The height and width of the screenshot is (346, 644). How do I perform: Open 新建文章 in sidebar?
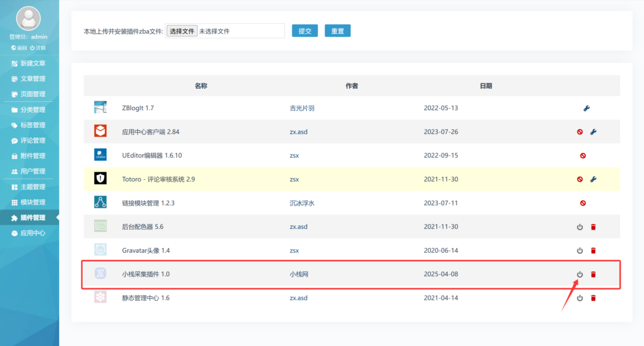tap(28, 64)
